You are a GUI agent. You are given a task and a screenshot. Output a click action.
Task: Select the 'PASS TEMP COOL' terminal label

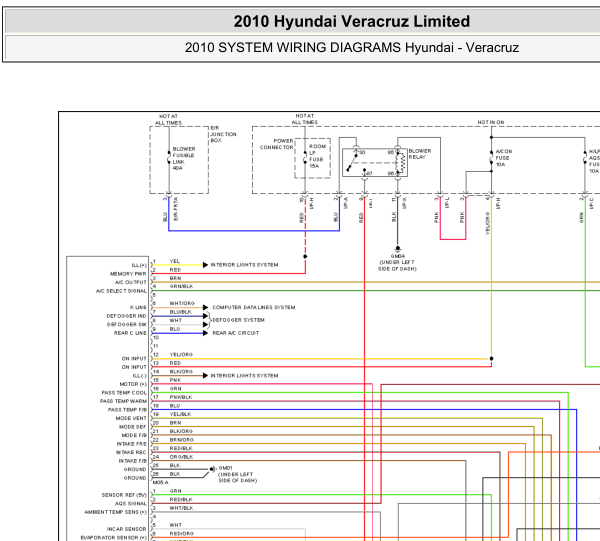tap(124, 393)
